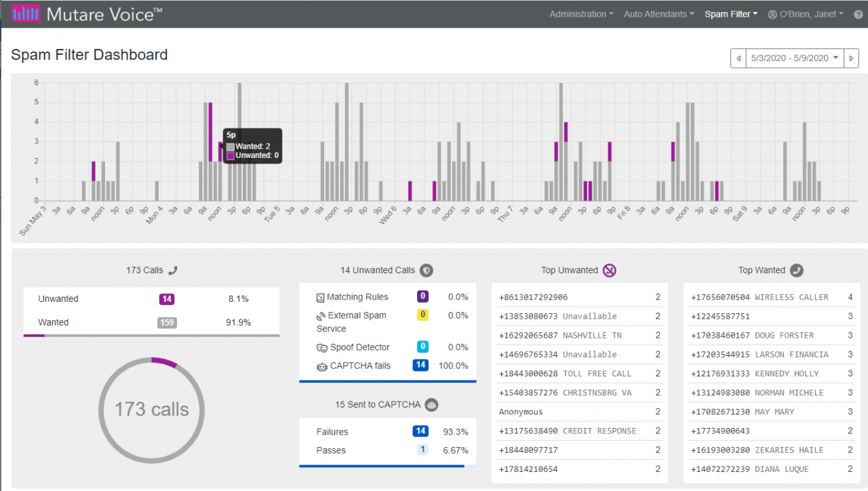Click the Spoof Detector label
This screenshot has width=868, height=491.
360,347
